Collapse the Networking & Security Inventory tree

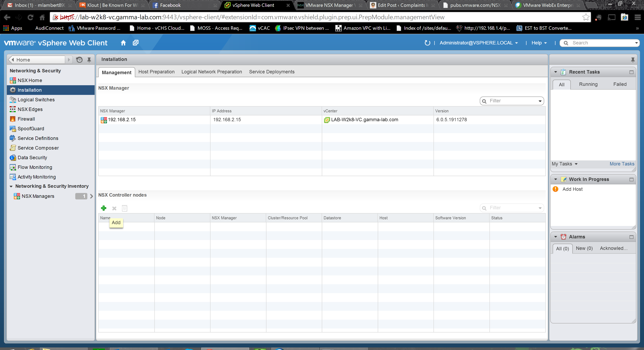(11, 186)
